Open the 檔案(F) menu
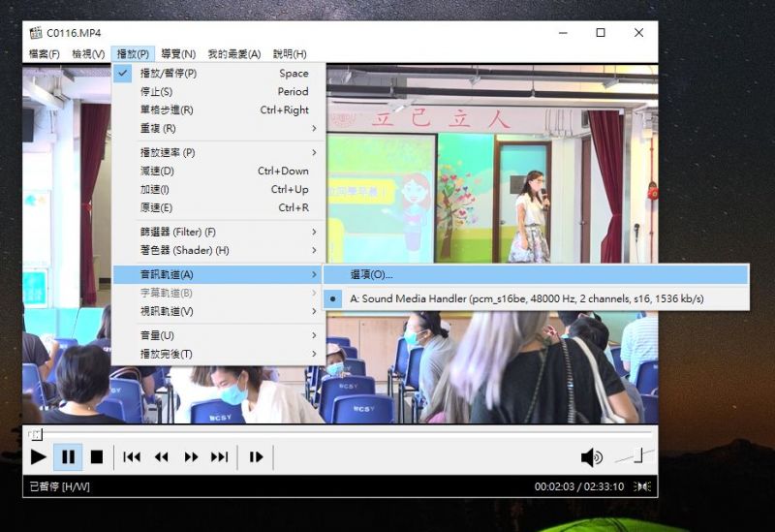The width and height of the screenshot is (775, 532). (45, 54)
